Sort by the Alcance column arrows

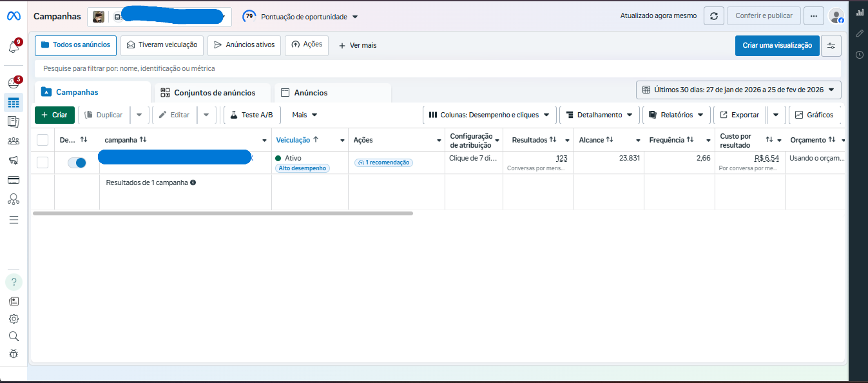[x=610, y=140]
